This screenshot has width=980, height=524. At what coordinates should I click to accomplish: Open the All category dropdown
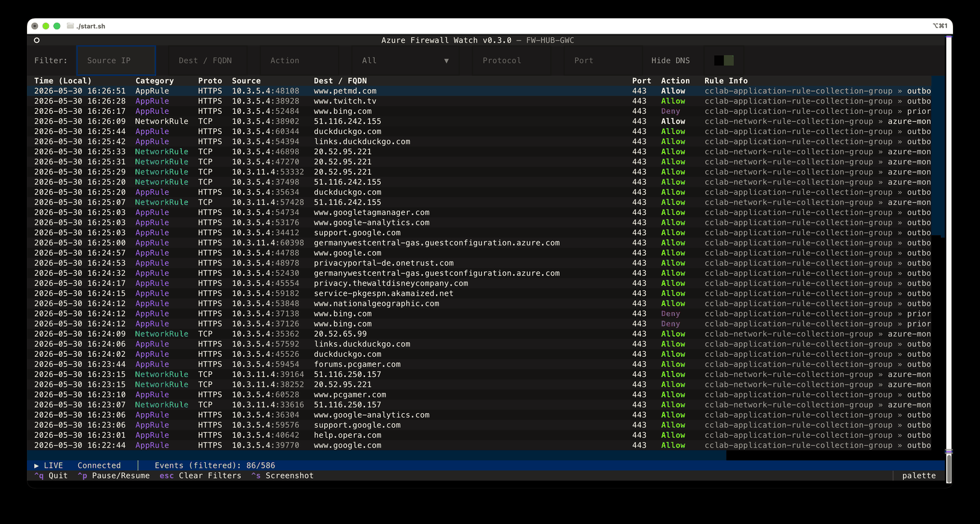405,61
